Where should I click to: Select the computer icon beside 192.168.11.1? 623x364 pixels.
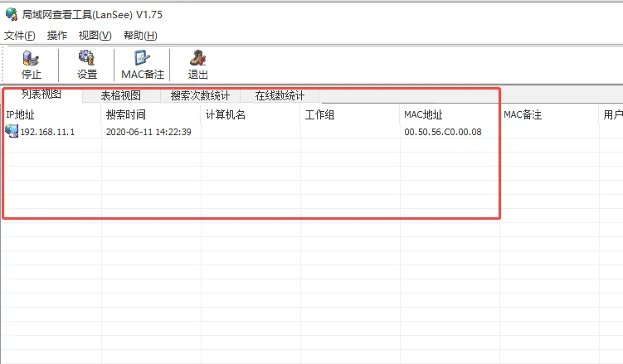[x=12, y=131]
